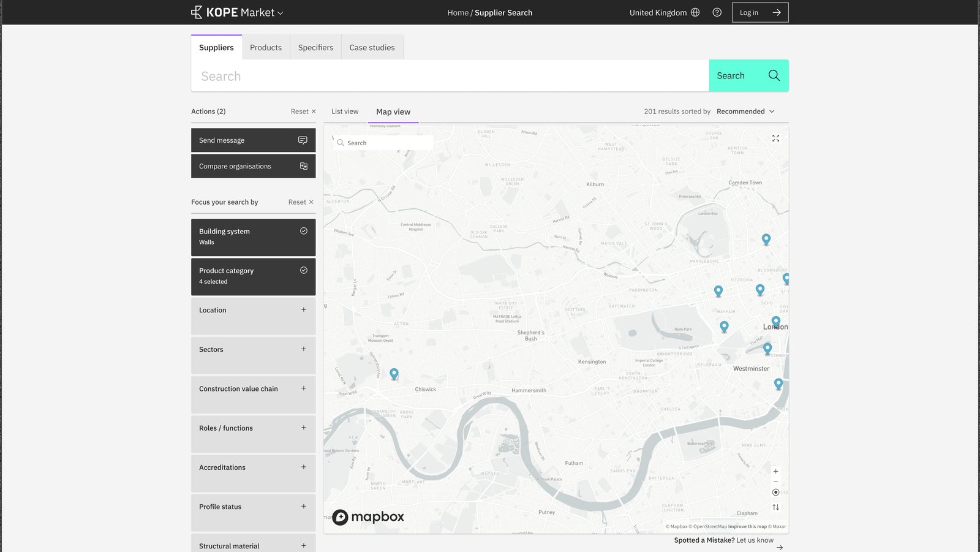This screenshot has width=980, height=552.
Task: Click the map pin above Soho
Action: [760, 290]
